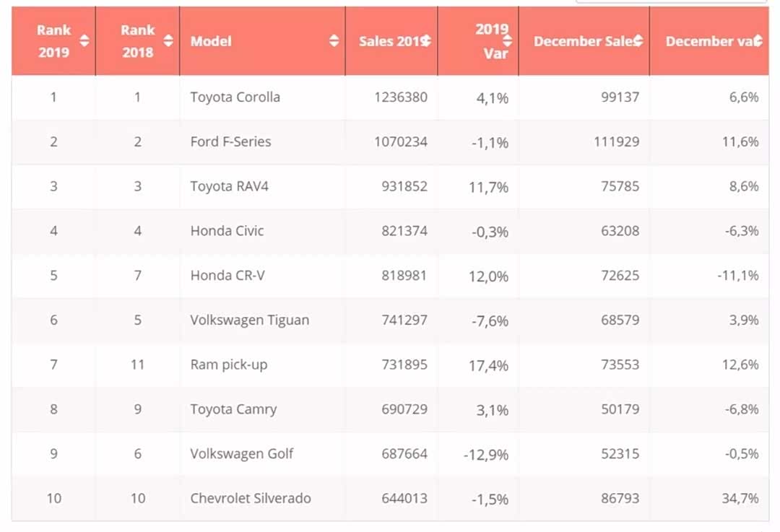The width and height of the screenshot is (780, 532).
Task: Select the Chevrolet Silverado model cell
Action: click(251, 499)
